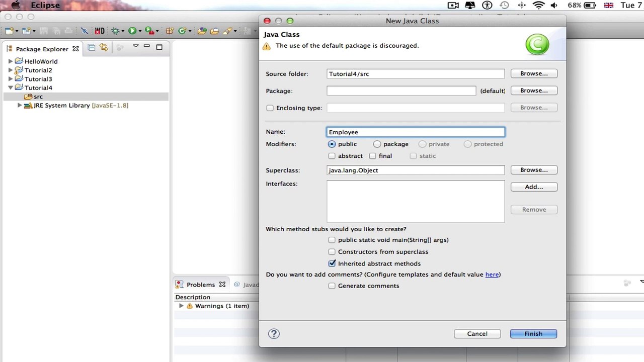Click the accessibility icon in menu bar
Image resolution: width=644 pixels, height=362 pixels.
[487, 6]
